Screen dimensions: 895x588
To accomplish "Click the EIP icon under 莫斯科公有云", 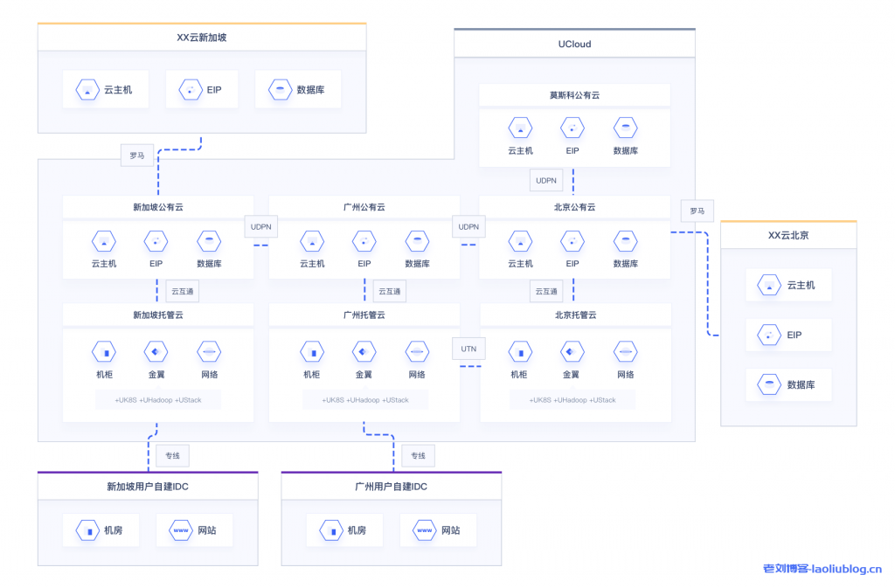I will click(x=572, y=128).
